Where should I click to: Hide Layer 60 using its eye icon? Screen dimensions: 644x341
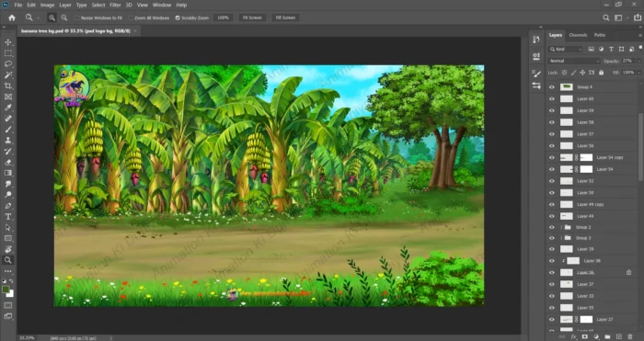click(552, 99)
